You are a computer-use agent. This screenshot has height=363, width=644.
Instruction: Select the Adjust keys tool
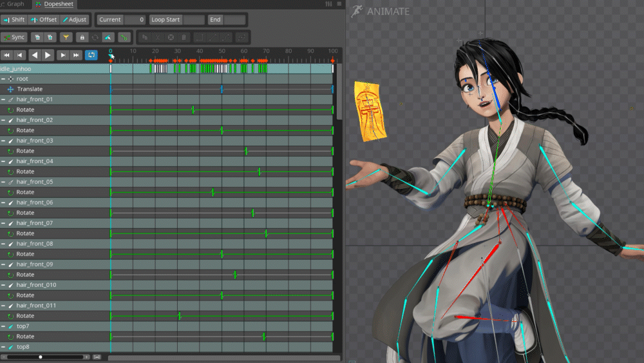point(75,20)
